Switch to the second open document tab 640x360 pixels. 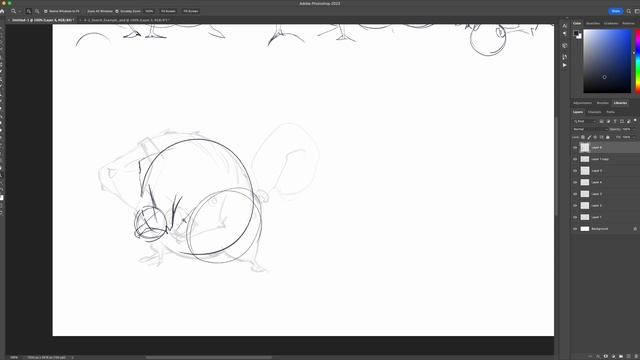125,20
